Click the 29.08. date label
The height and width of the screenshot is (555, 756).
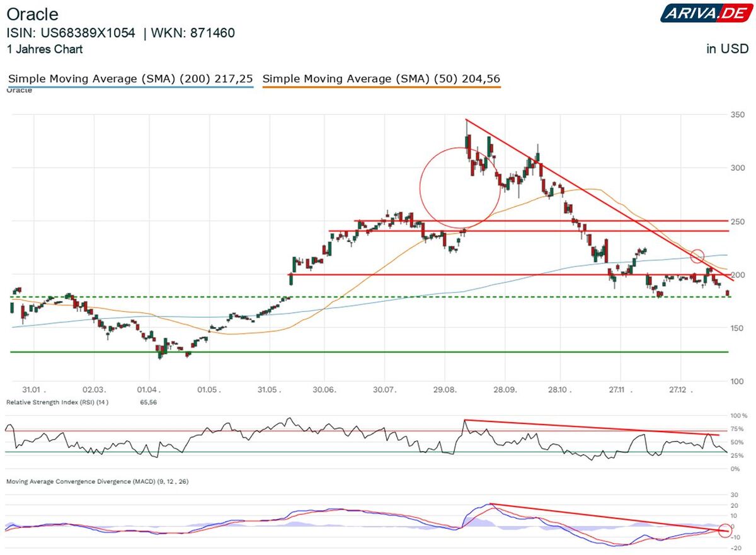pos(445,390)
